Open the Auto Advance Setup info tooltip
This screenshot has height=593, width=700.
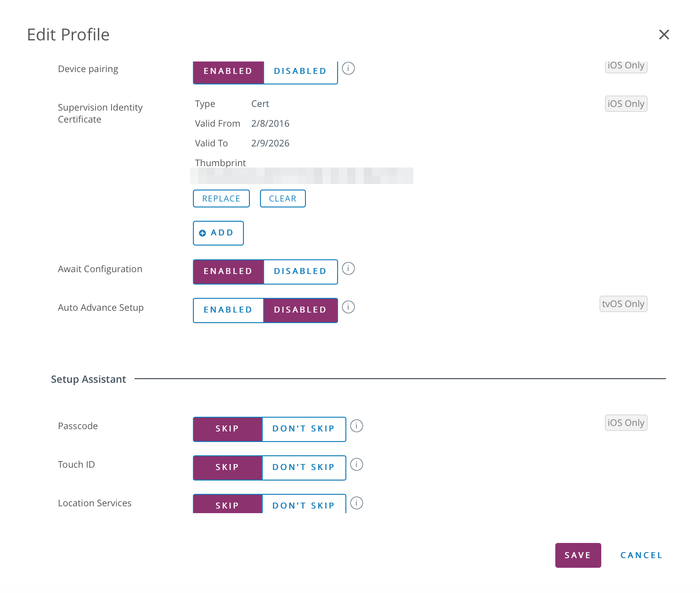pos(348,307)
